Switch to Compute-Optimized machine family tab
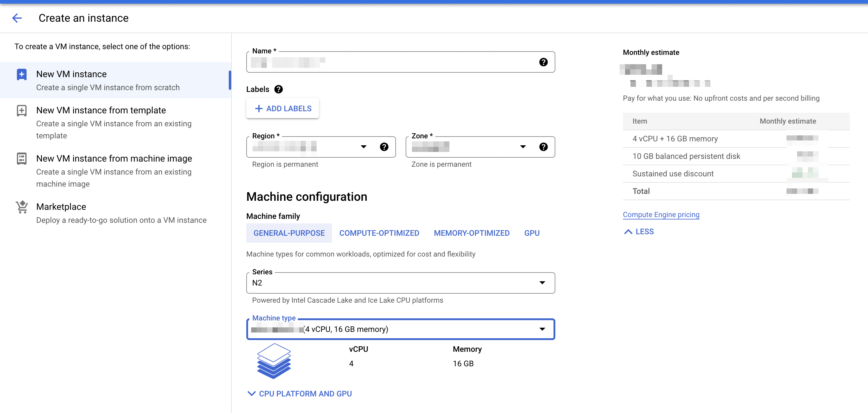The image size is (868, 413). coord(379,233)
